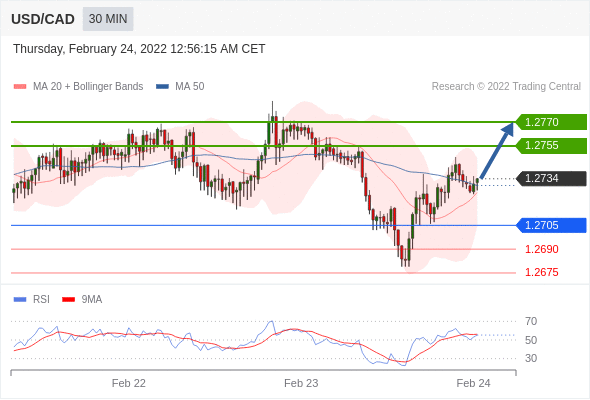
Task: Click the blue upward forecast arrow
Action: (x=497, y=150)
